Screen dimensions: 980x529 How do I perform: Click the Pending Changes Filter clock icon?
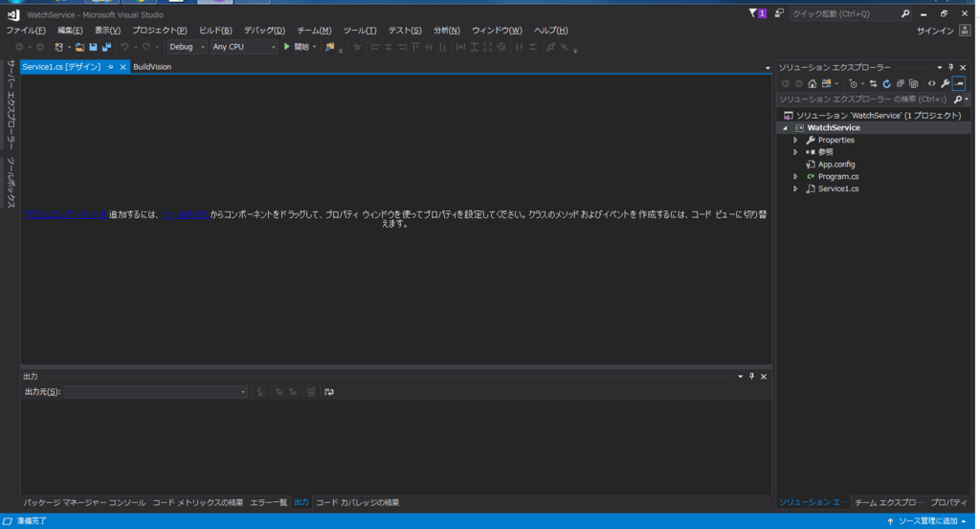point(853,83)
